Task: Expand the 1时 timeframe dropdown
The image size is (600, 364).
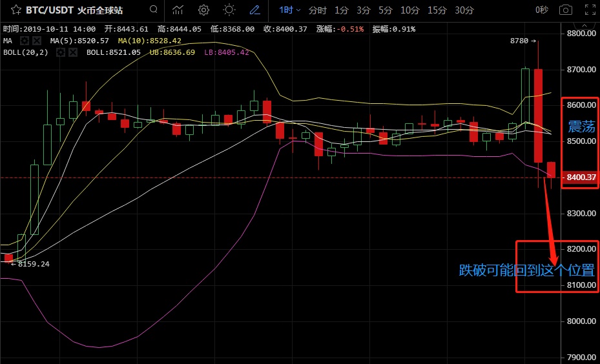Action: [x=290, y=10]
